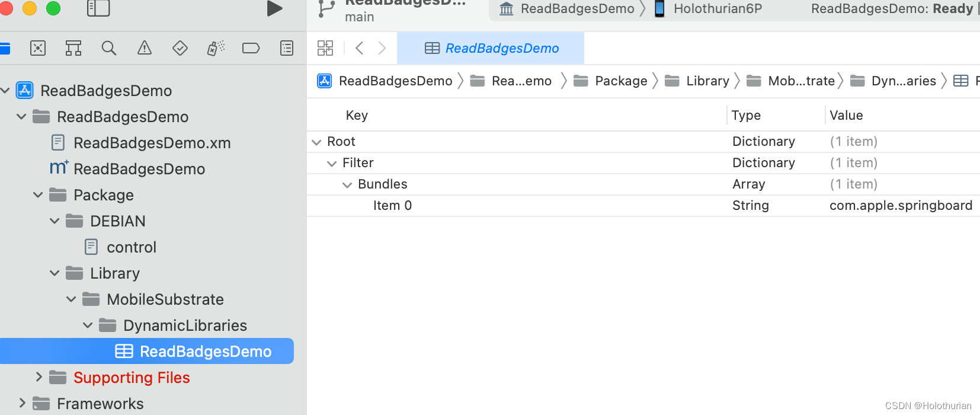Toggle the navigator sidebar panel
Image resolution: width=980 pixels, height=415 pixels.
click(98, 8)
